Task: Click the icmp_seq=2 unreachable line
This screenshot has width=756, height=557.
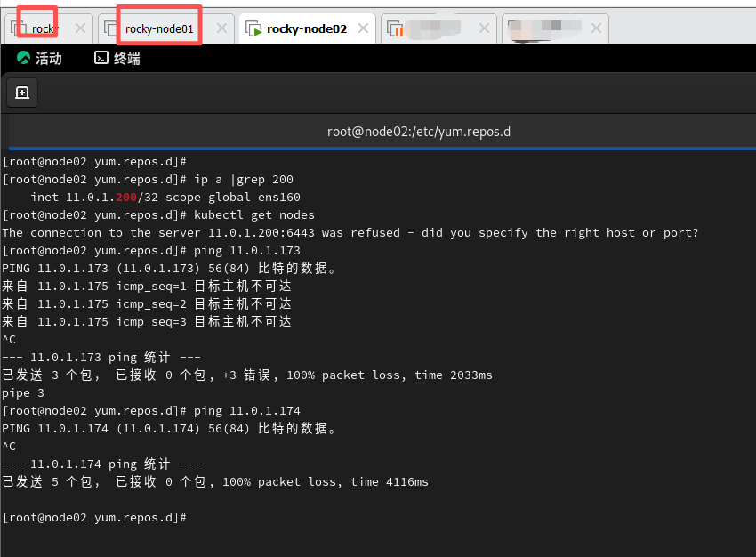Action: (147, 304)
